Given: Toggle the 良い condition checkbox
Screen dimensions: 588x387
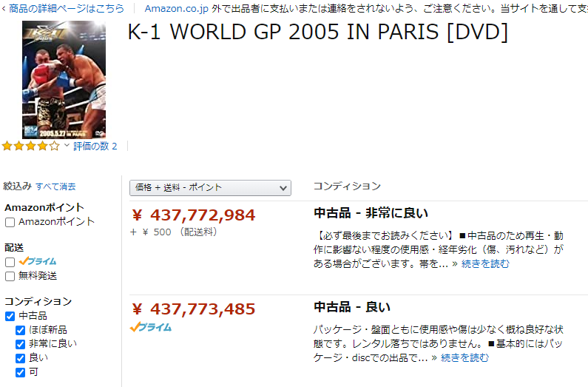Looking at the screenshot, I should click(21, 358).
